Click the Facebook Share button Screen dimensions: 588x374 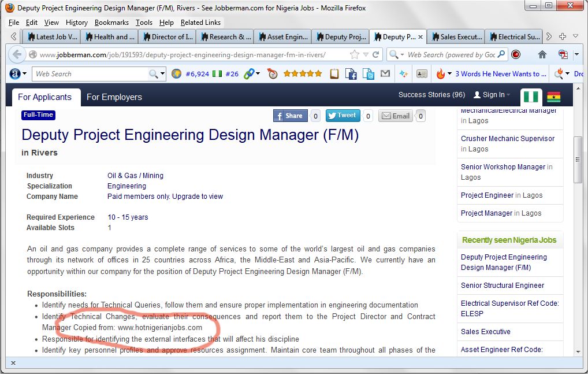(291, 116)
